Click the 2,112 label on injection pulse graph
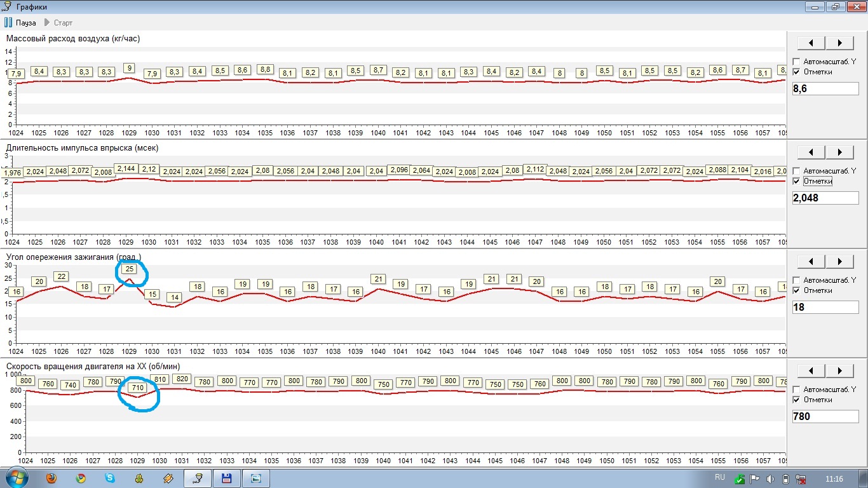This screenshot has width=868, height=488. [536, 169]
